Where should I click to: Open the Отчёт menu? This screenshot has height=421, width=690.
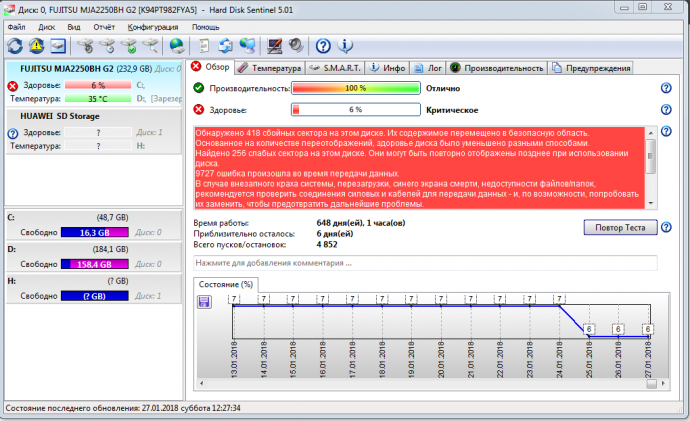tap(104, 27)
